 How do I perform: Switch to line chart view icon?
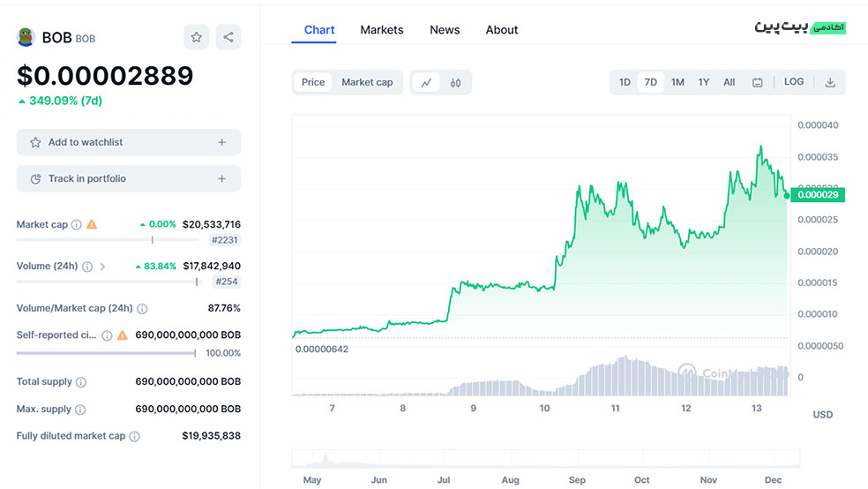pyautogui.click(x=426, y=82)
